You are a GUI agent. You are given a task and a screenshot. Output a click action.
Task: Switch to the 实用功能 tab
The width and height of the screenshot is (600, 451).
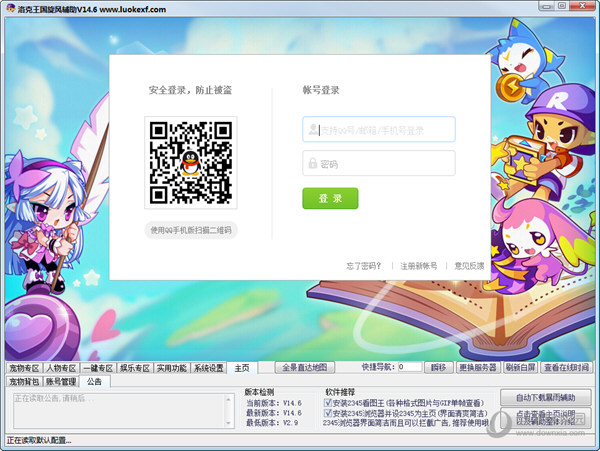(x=171, y=368)
